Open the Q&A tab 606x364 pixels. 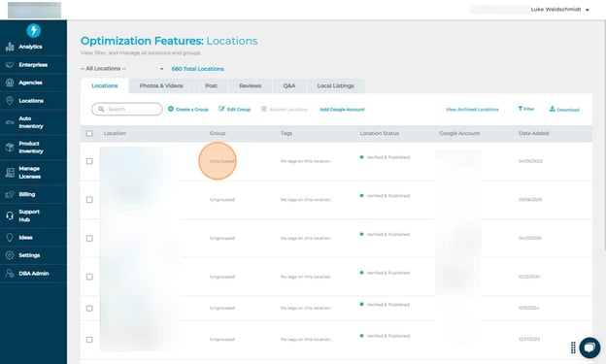[x=289, y=85]
